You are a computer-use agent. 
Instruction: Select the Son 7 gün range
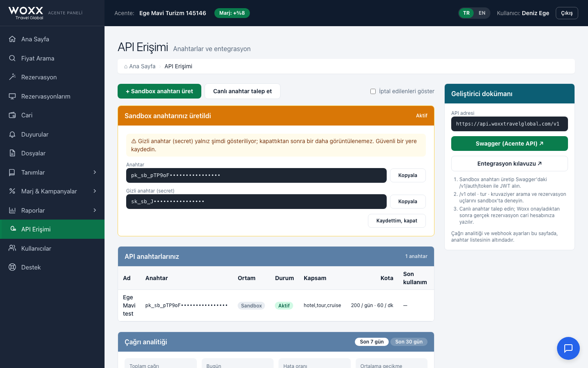(x=372, y=342)
